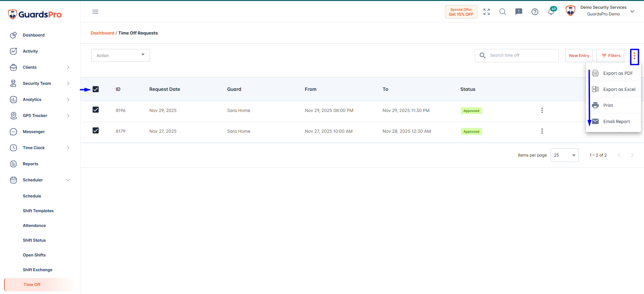Choose Export as PDF
This screenshot has width=644, height=294.
613,73
